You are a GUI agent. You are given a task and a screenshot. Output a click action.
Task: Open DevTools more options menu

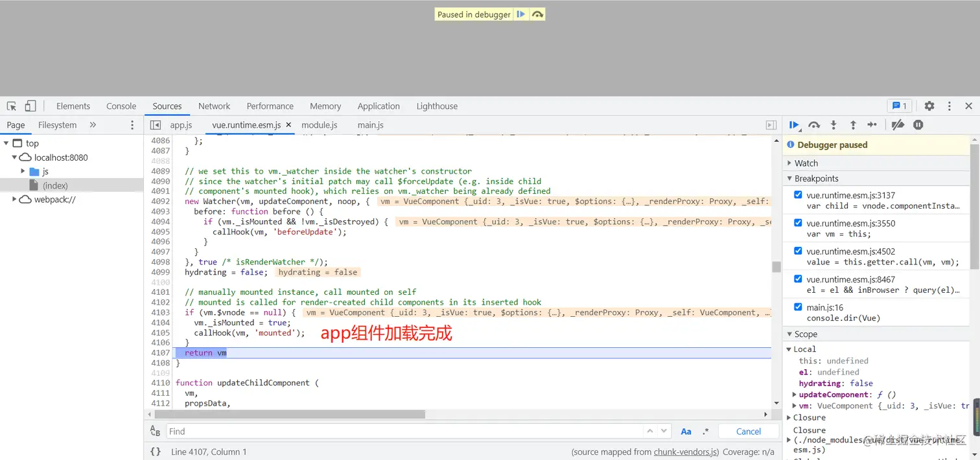[950, 106]
